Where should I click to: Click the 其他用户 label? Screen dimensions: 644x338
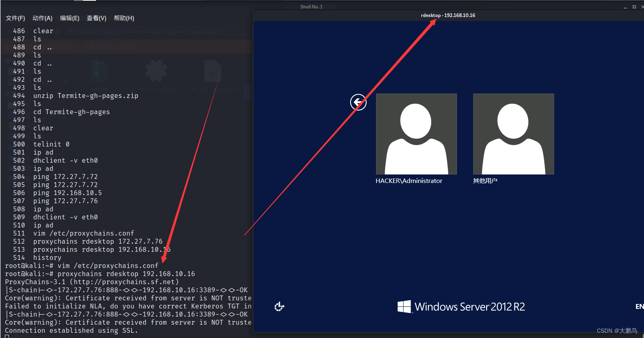click(x=485, y=181)
